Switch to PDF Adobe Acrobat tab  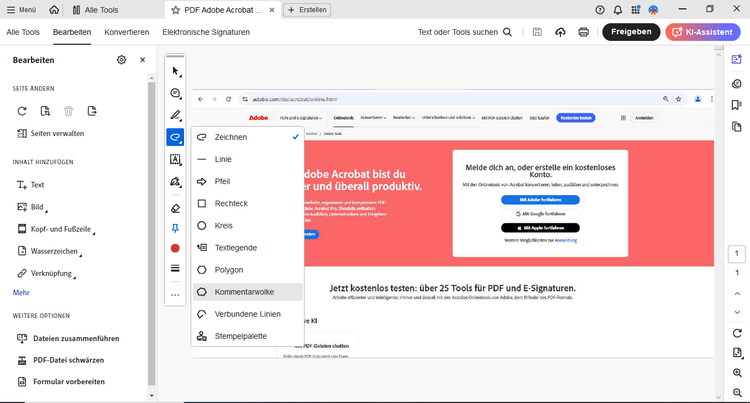tap(223, 10)
